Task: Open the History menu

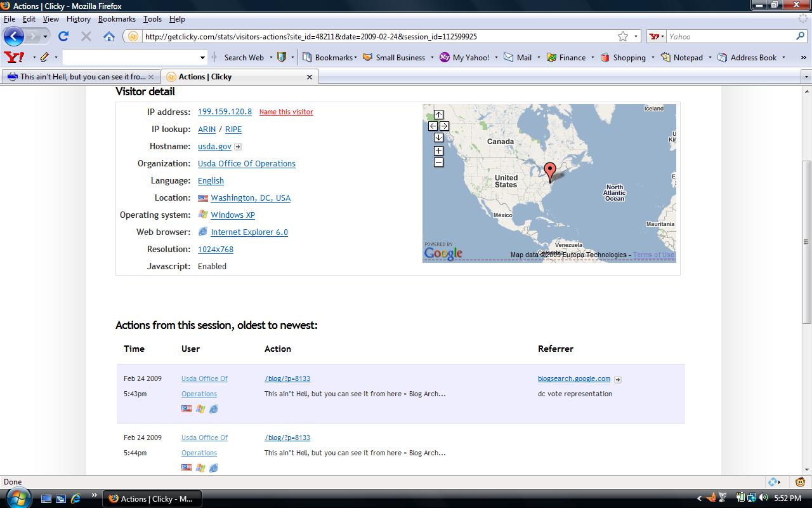Action: coord(78,19)
